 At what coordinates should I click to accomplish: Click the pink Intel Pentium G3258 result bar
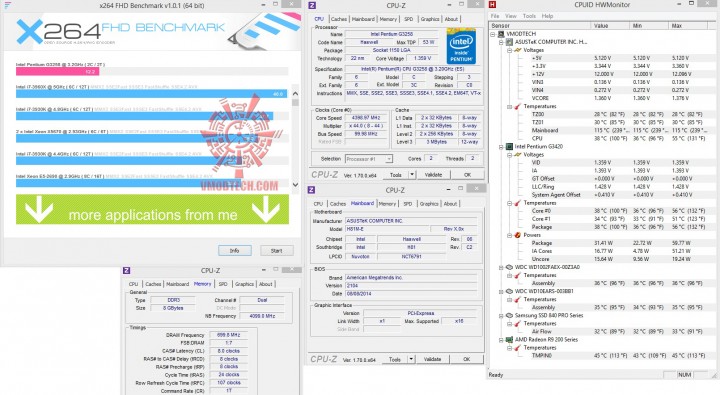(57, 72)
